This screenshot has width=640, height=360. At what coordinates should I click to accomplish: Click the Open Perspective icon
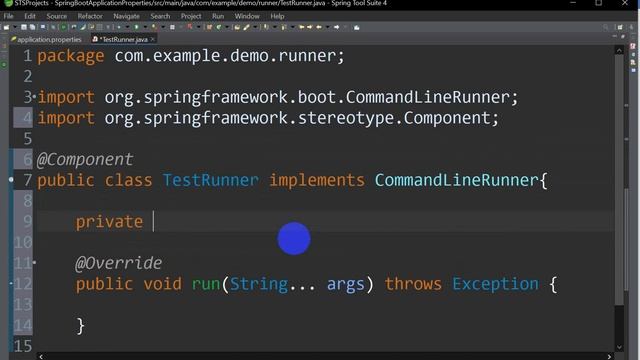tap(620, 27)
